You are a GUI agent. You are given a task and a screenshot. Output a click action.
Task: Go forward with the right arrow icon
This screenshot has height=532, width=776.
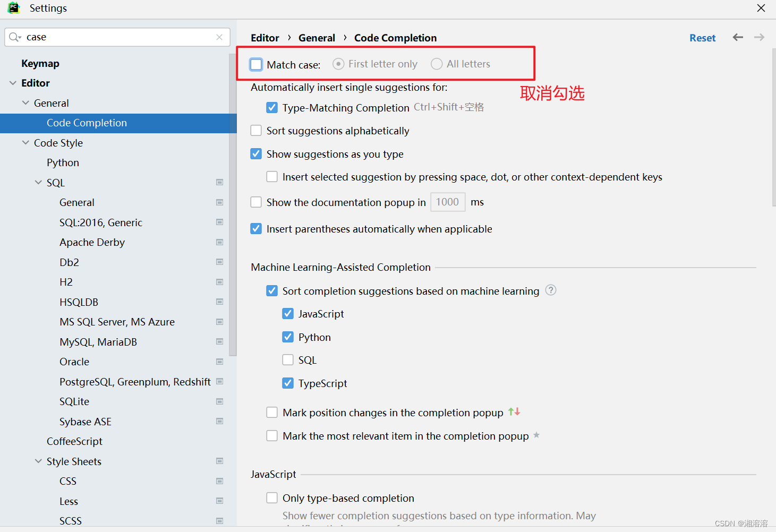click(x=759, y=37)
